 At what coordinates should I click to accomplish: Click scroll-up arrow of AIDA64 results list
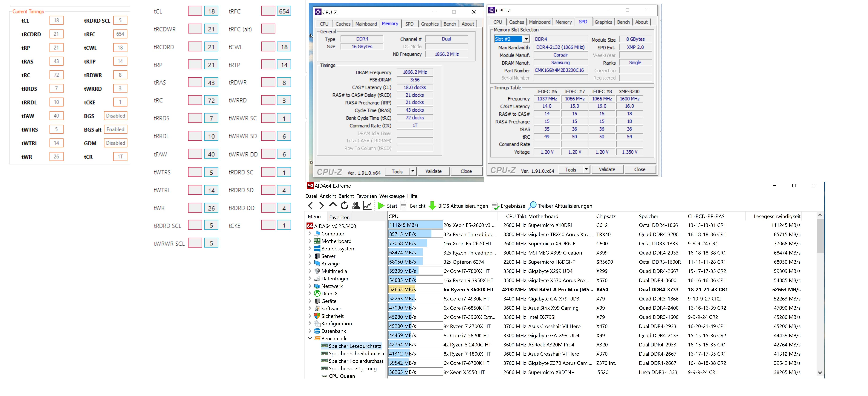[x=820, y=215]
